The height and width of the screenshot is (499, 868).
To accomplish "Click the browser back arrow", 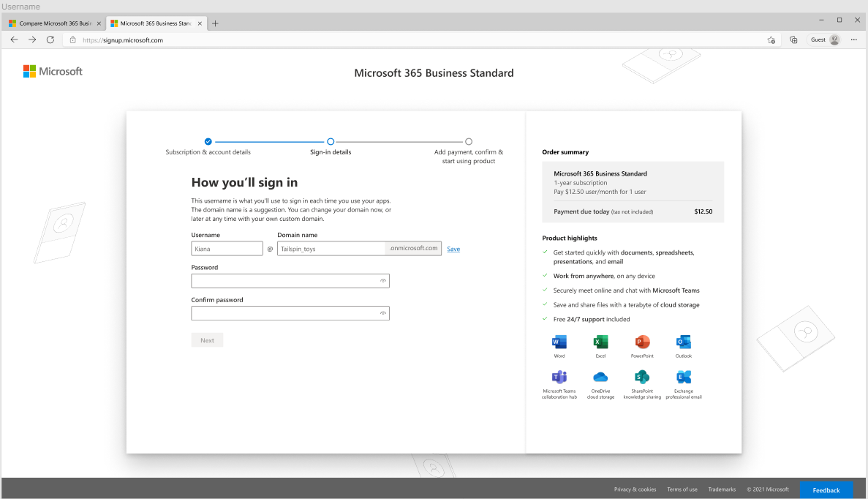I will coord(15,40).
